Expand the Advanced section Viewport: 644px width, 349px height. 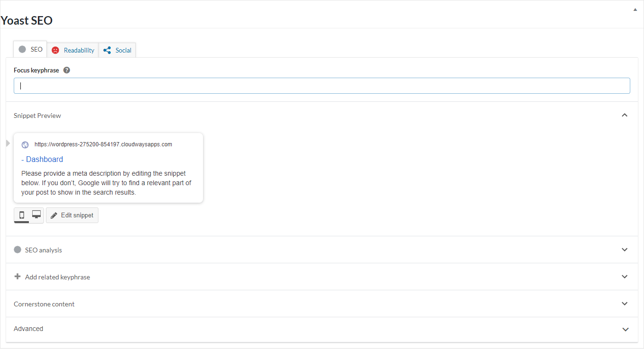tap(625, 329)
